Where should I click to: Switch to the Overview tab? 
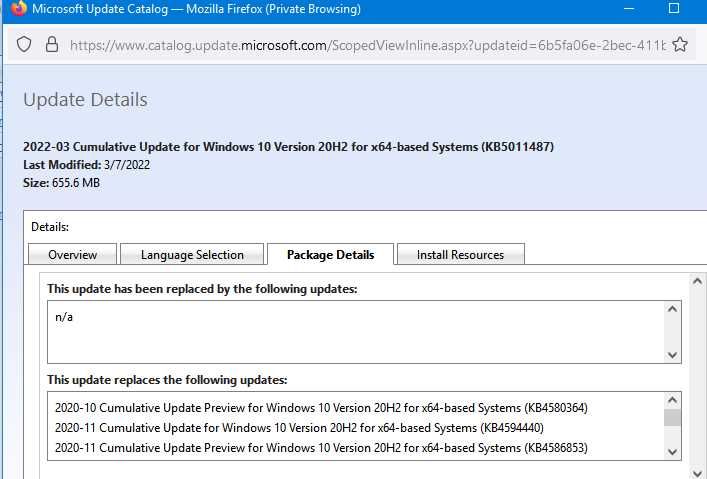73,254
